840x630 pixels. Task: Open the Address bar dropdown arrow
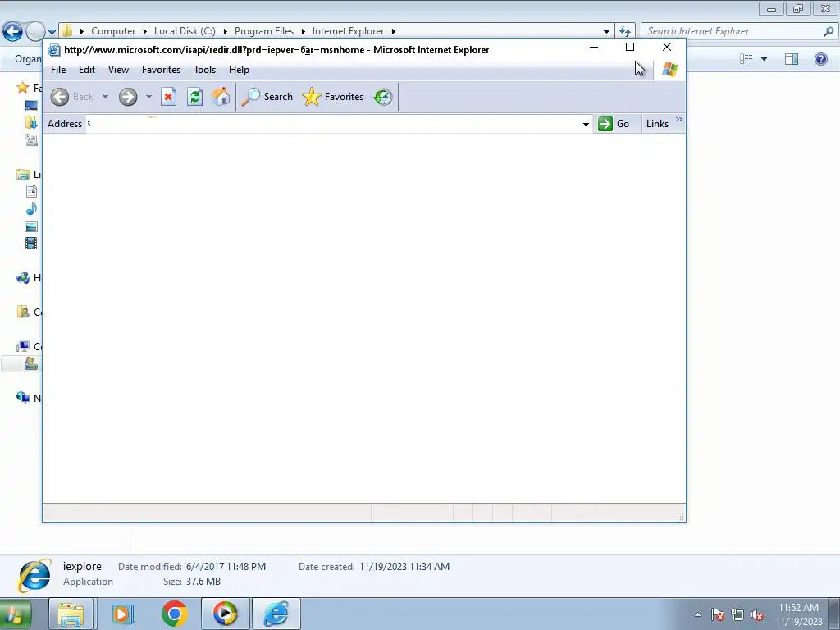pyautogui.click(x=586, y=125)
